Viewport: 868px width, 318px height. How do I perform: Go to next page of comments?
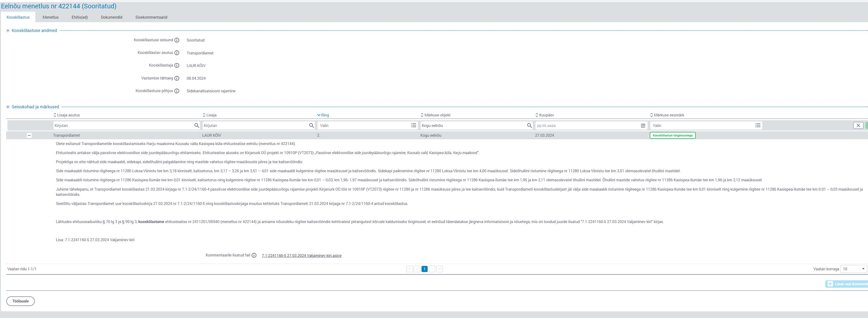click(x=432, y=269)
